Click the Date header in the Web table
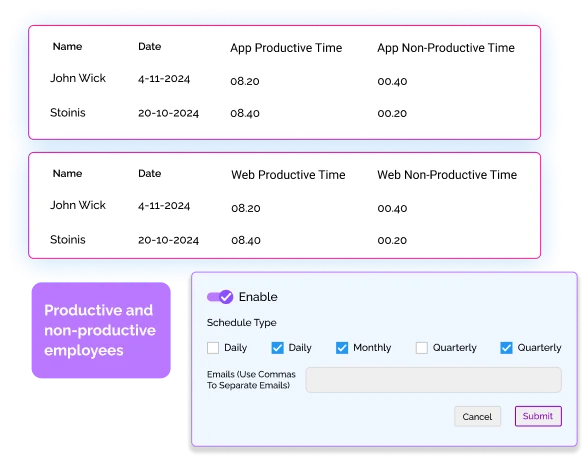 pos(150,174)
